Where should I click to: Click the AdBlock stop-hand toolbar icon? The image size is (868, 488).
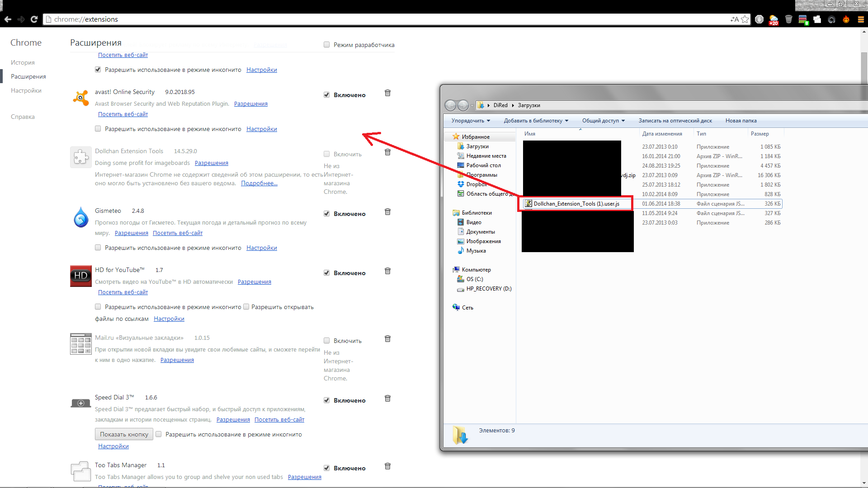pyautogui.click(x=759, y=19)
